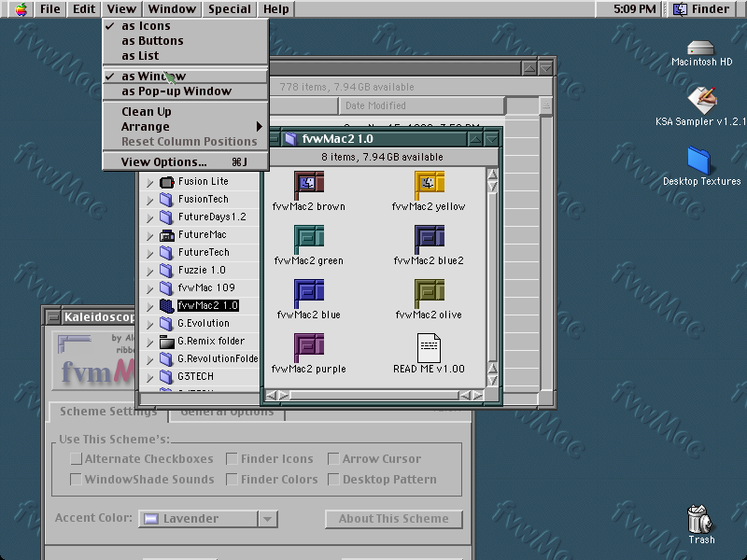Image resolution: width=747 pixels, height=560 pixels.
Task: Open the Apple menu icon
Action: 21,9
